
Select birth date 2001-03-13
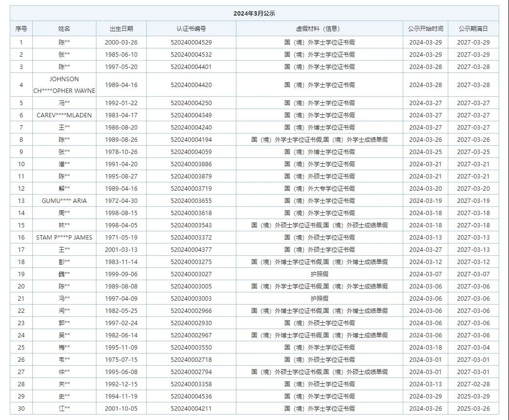pos(121,250)
